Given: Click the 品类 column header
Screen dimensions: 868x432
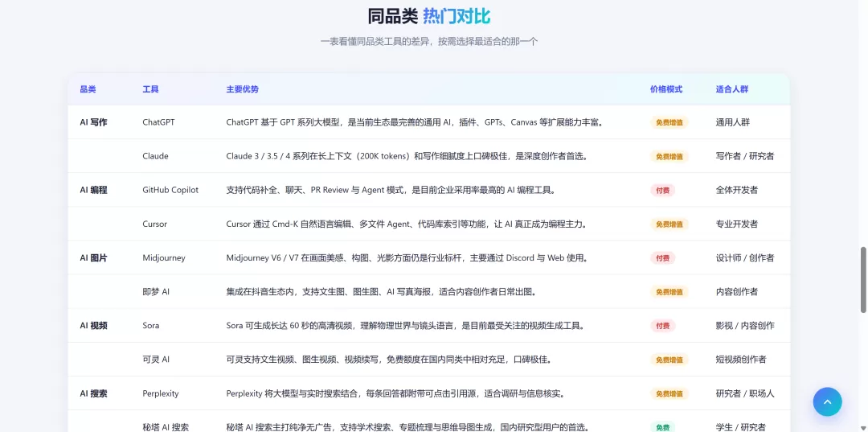Looking at the screenshot, I should pyautogui.click(x=88, y=89).
